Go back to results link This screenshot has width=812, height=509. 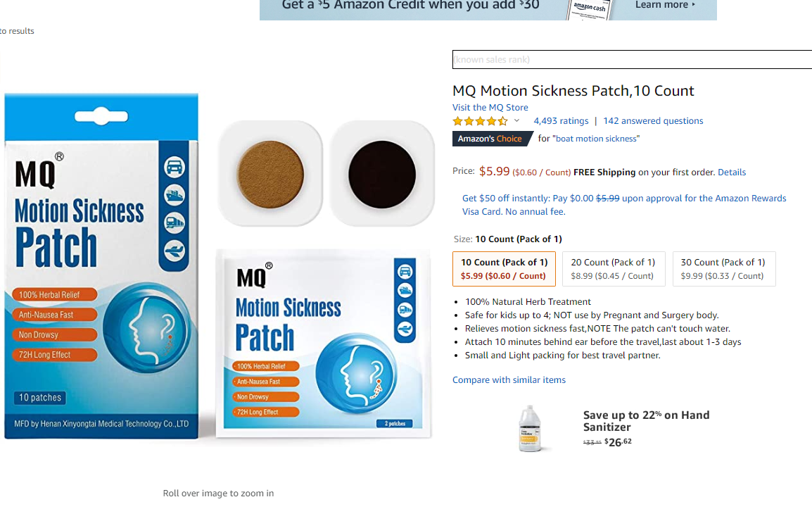pos(17,31)
